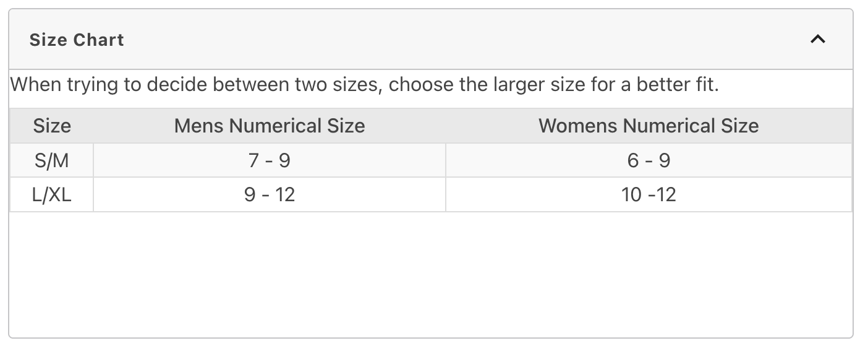This screenshot has width=868, height=343.
Task: Click empty middle of Size Chart header bar
Action: pos(433,40)
